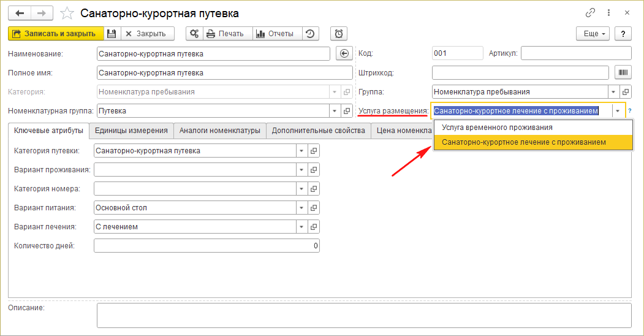
Task: Open the Категория путевки dropdown
Action: [301, 151]
